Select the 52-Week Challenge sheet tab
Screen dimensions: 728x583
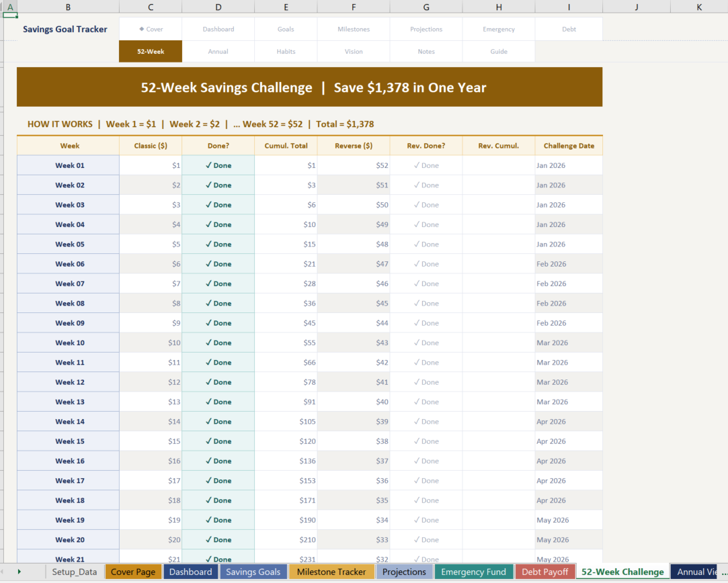tap(622, 572)
